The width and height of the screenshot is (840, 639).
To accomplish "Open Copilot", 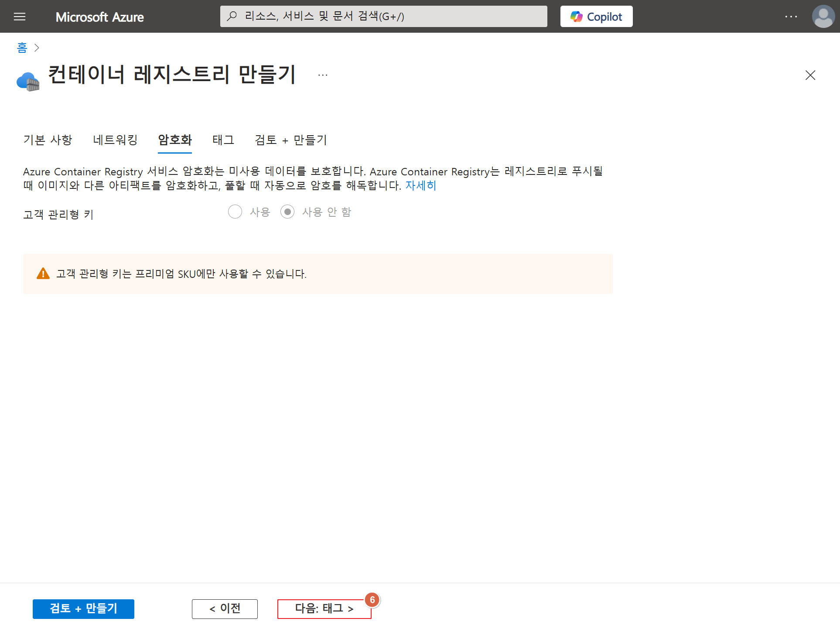I will tap(596, 16).
